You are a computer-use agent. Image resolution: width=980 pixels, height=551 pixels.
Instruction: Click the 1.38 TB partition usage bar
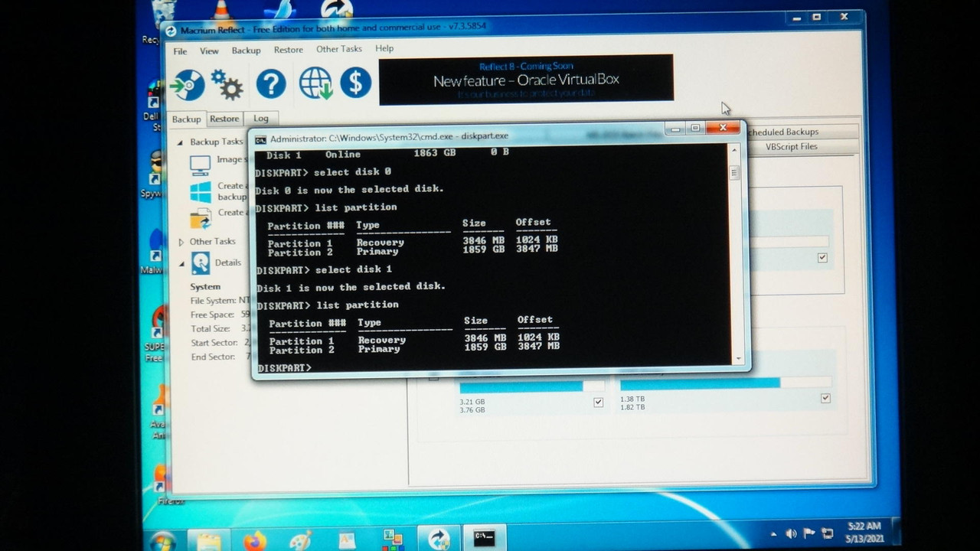click(726, 383)
